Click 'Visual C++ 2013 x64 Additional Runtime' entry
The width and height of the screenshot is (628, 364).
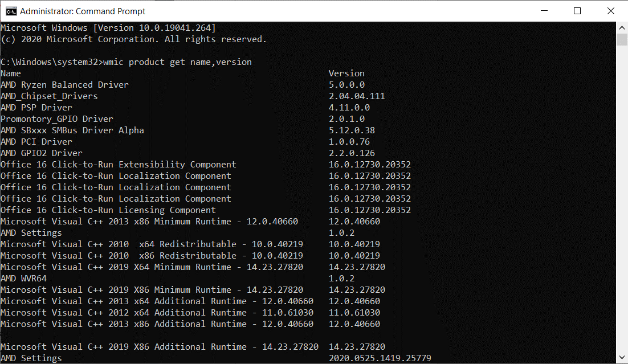tap(157, 301)
